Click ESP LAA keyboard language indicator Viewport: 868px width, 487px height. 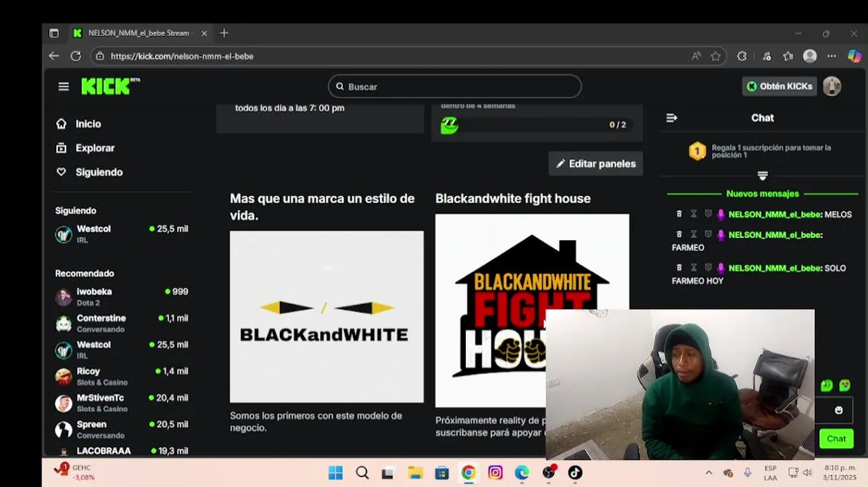click(770, 473)
